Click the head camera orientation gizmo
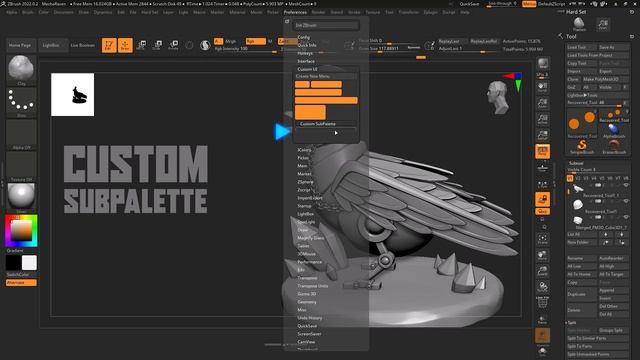This screenshot has width=640, height=360. click(498, 97)
